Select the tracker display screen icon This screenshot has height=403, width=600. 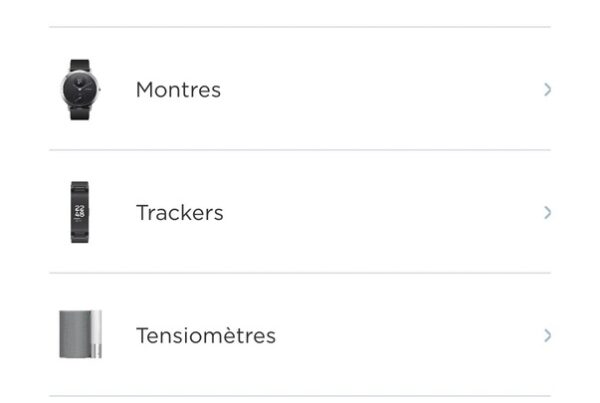tap(80, 213)
